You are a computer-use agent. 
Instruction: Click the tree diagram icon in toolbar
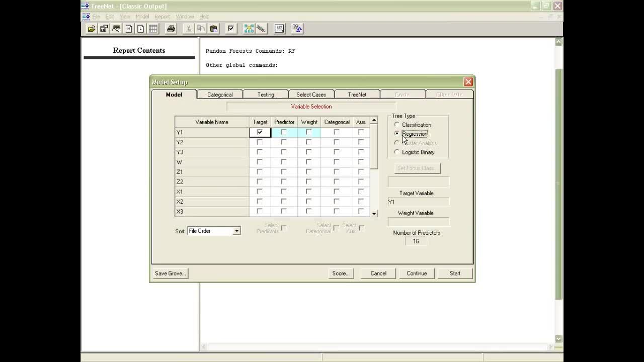point(297,29)
